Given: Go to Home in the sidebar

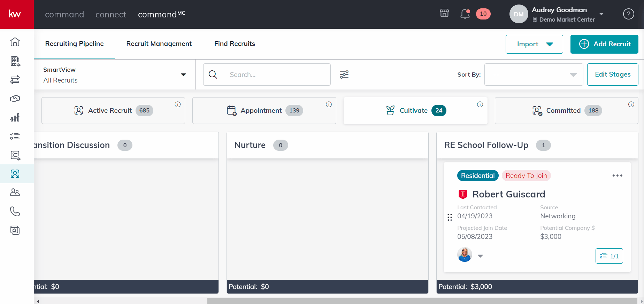Looking at the screenshot, I should pyautogui.click(x=15, y=42).
